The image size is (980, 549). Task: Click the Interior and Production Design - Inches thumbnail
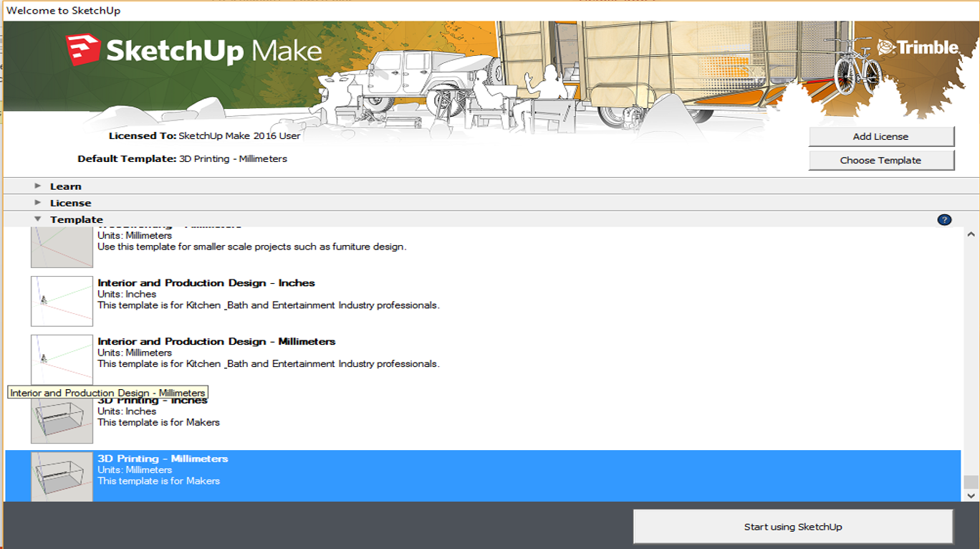62,300
